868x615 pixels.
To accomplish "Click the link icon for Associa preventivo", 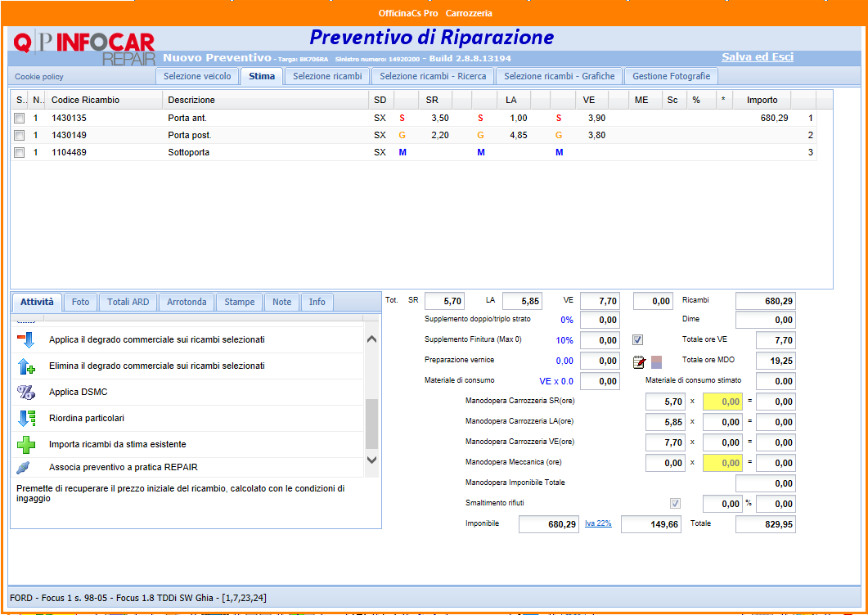I will (x=23, y=468).
